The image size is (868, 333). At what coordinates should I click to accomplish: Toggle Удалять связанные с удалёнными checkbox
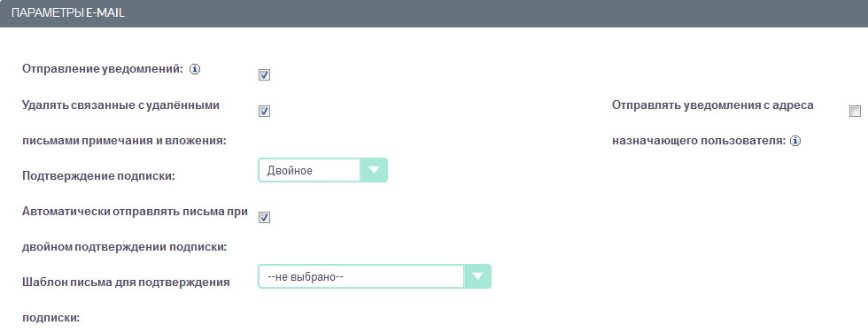265,112
